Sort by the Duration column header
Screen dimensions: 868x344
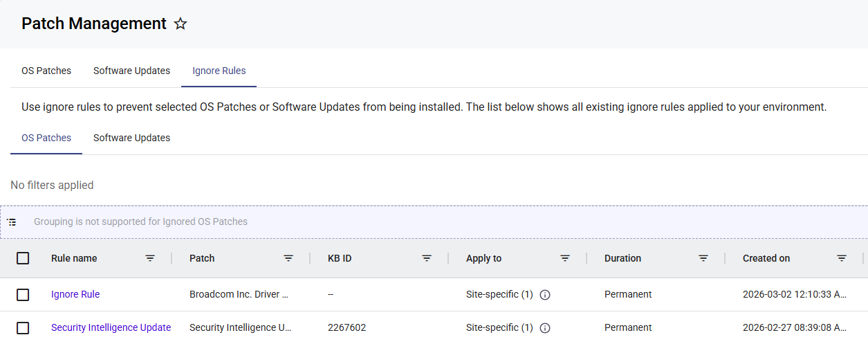tap(622, 258)
